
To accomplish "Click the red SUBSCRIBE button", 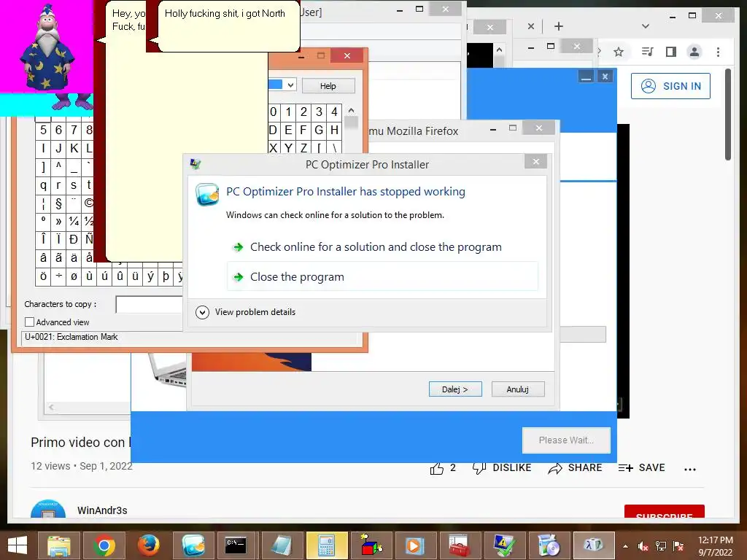I will coord(664,511).
